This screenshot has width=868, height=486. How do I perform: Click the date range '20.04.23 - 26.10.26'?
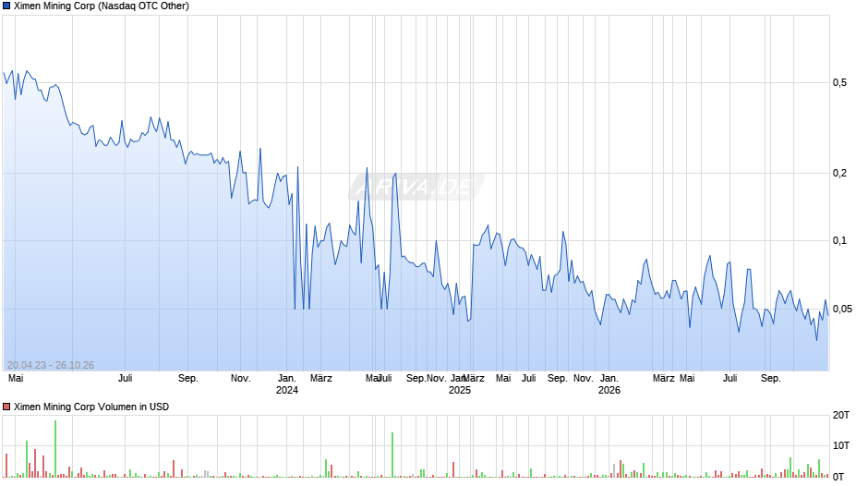pyautogui.click(x=51, y=365)
